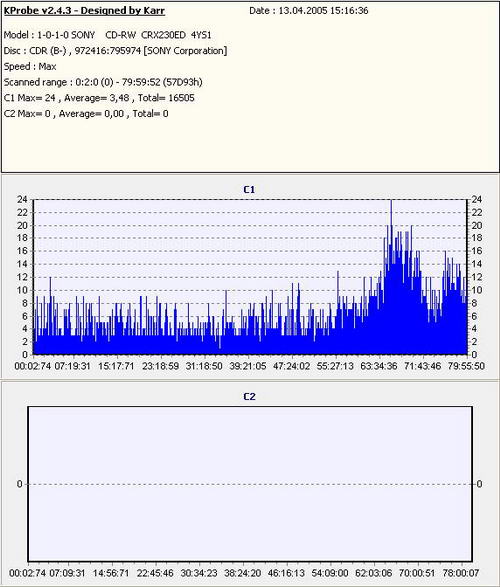Click the C2 Max= 0 statistics line
The height and width of the screenshot is (587, 500).
coord(86,114)
